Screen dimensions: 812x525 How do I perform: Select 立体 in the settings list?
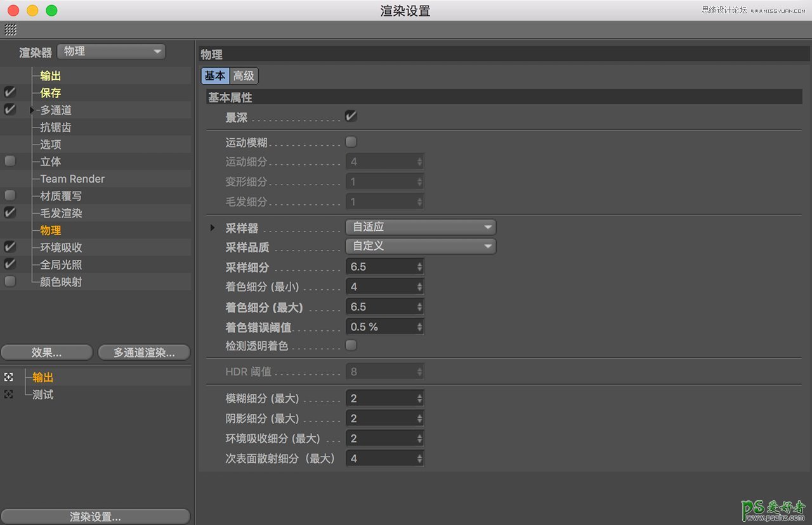[x=50, y=162]
